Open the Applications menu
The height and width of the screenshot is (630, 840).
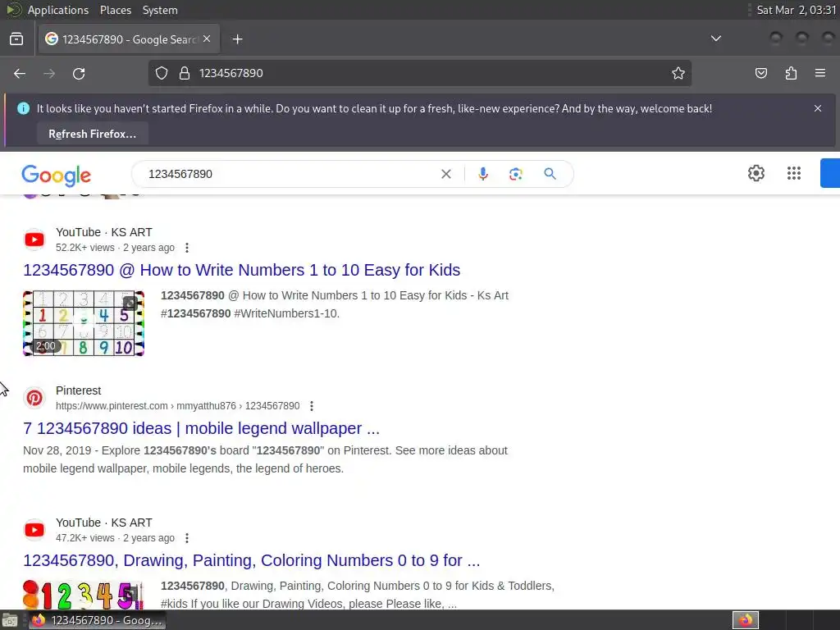pos(58,10)
